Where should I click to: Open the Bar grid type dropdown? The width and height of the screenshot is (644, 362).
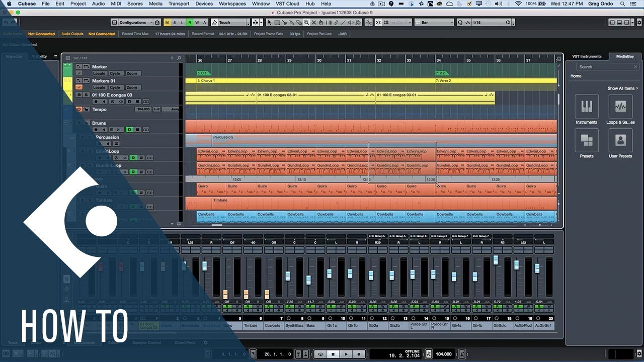click(x=434, y=23)
